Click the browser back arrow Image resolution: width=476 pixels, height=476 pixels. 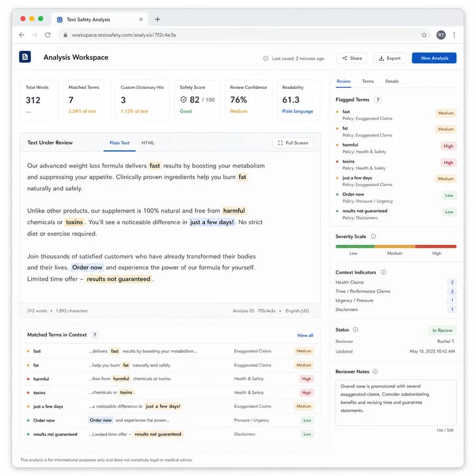point(22,35)
